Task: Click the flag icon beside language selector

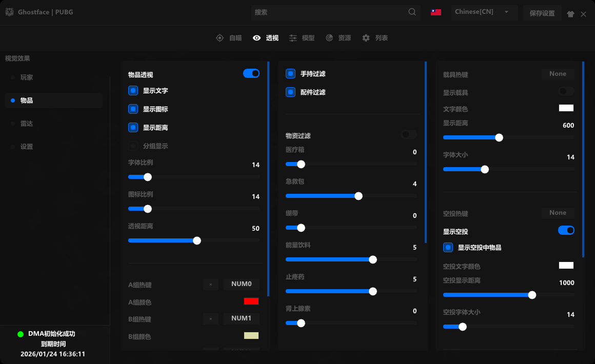Action: (436, 12)
